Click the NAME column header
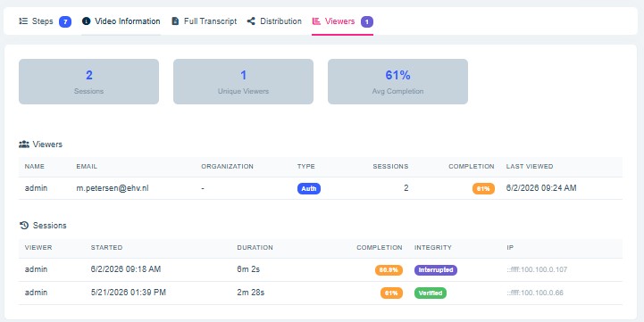The height and width of the screenshot is (322, 644). pyautogui.click(x=35, y=167)
